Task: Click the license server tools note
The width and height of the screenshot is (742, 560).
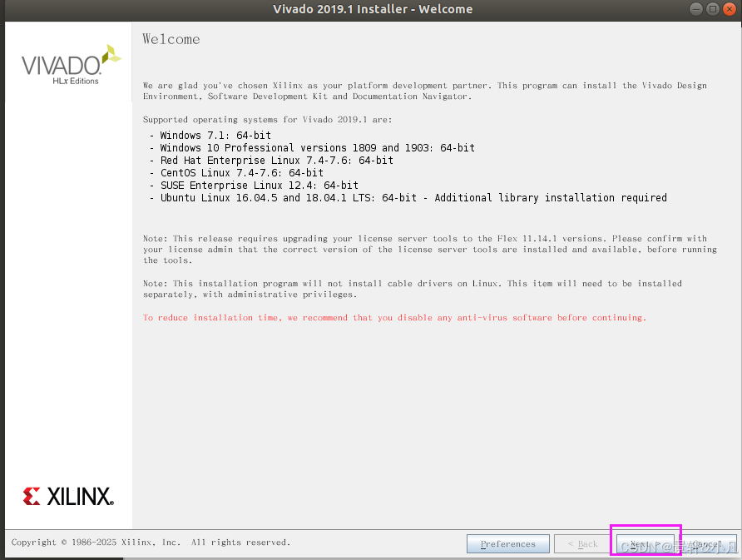Action: click(x=430, y=250)
